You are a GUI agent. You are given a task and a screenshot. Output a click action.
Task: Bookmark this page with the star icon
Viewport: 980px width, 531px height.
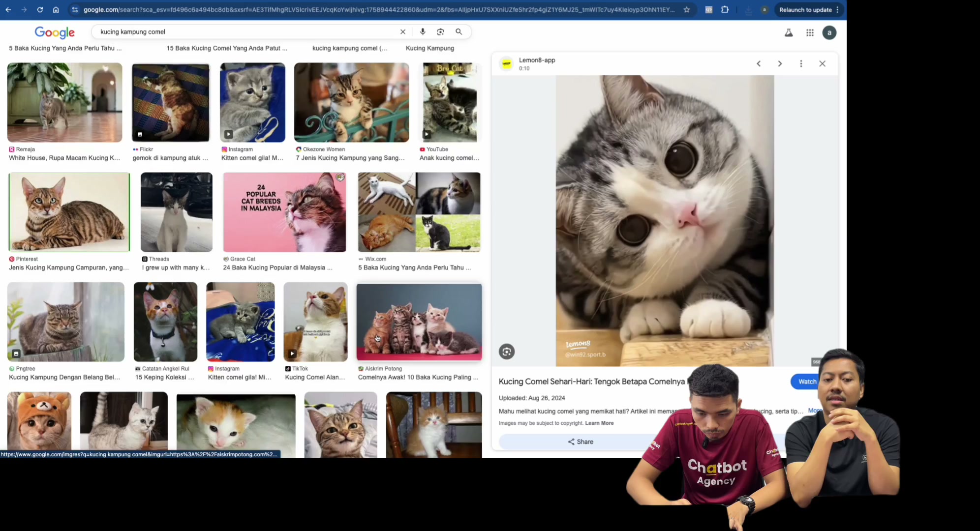pyautogui.click(x=686, y=10)
